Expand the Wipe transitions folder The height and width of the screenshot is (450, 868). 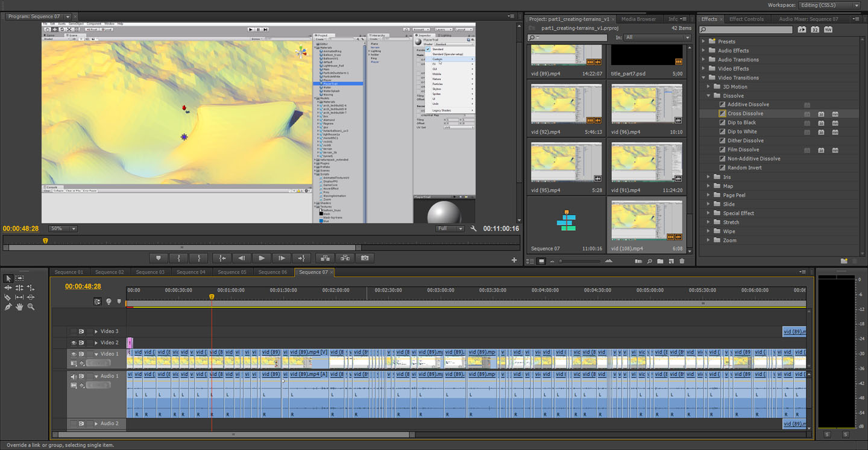pos(709,231)
